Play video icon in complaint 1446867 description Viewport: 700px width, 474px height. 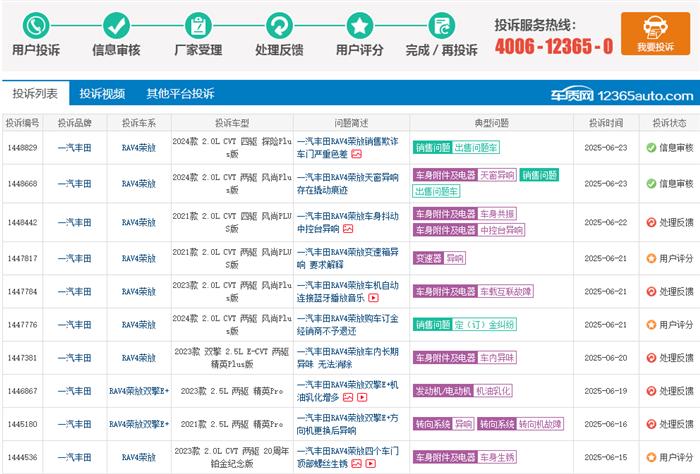[362, 397]
